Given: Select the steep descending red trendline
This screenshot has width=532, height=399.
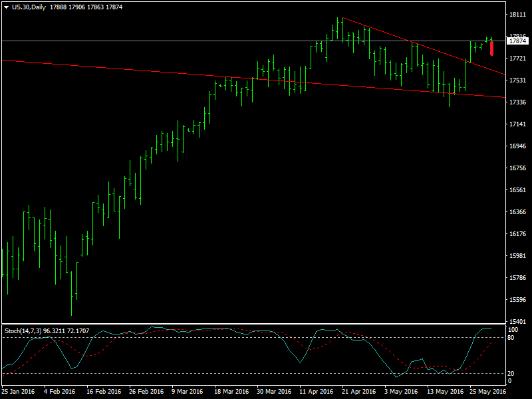Looking at the screenshot, I should click(426, 48).
